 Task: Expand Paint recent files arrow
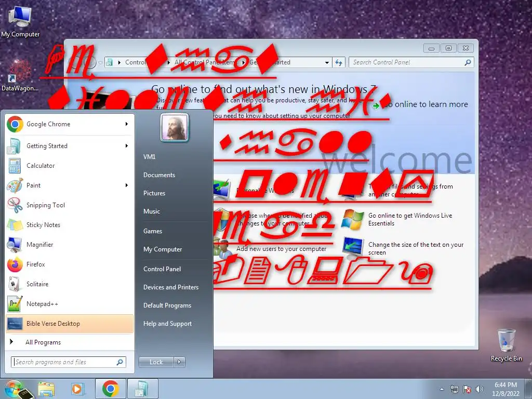(127, 185)
